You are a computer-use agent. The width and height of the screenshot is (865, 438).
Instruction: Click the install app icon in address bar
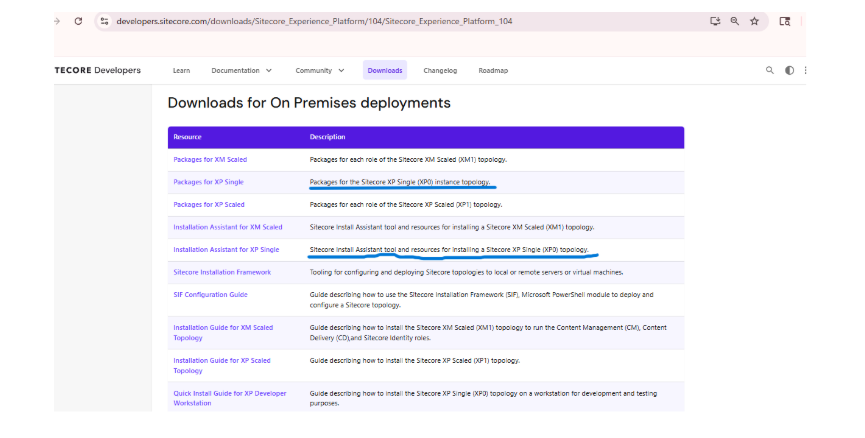715,22
